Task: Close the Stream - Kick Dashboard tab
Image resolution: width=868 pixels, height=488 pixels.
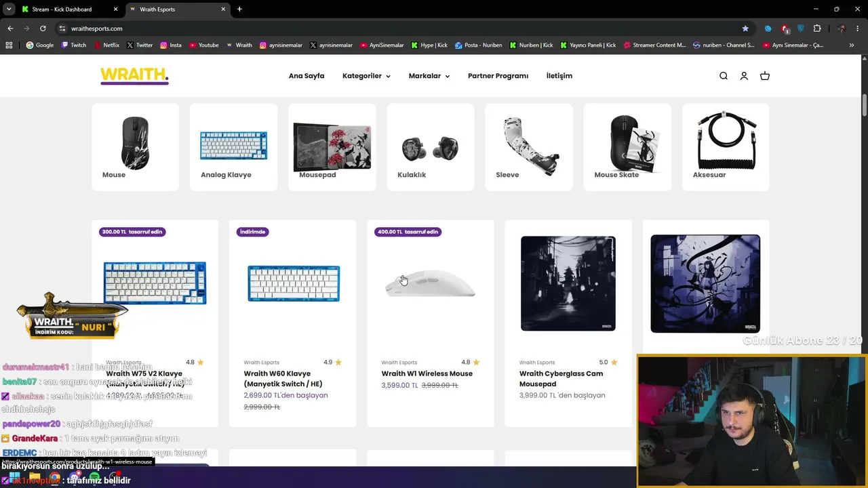Action: [x=115, y=9]
